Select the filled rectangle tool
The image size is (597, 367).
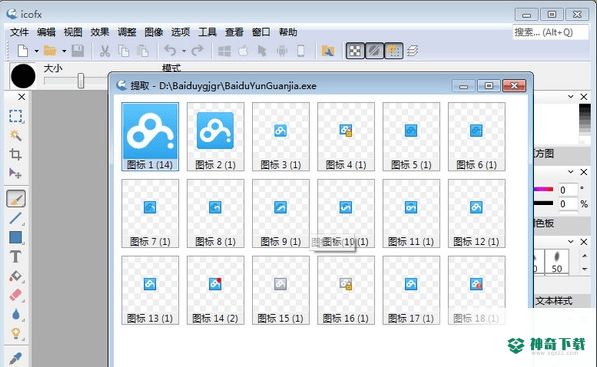click(x=16, y=237)
